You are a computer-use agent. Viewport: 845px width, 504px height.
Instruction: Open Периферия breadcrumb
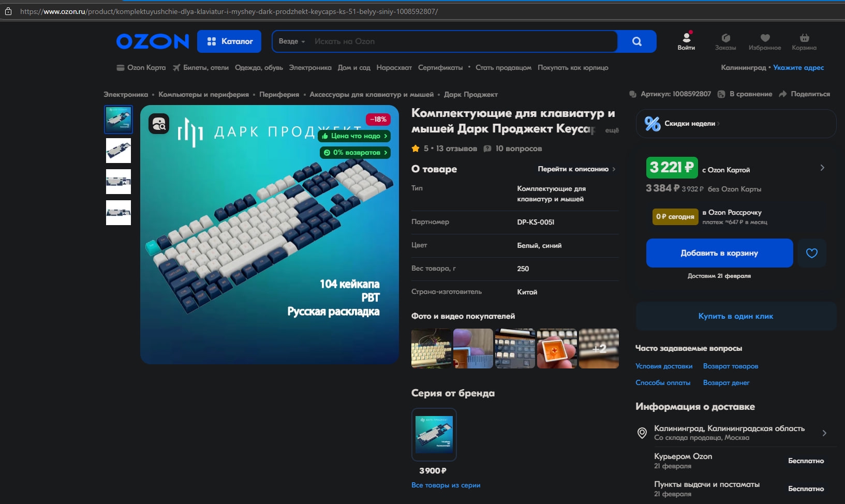pyautogui.click(x=279, y=95)
